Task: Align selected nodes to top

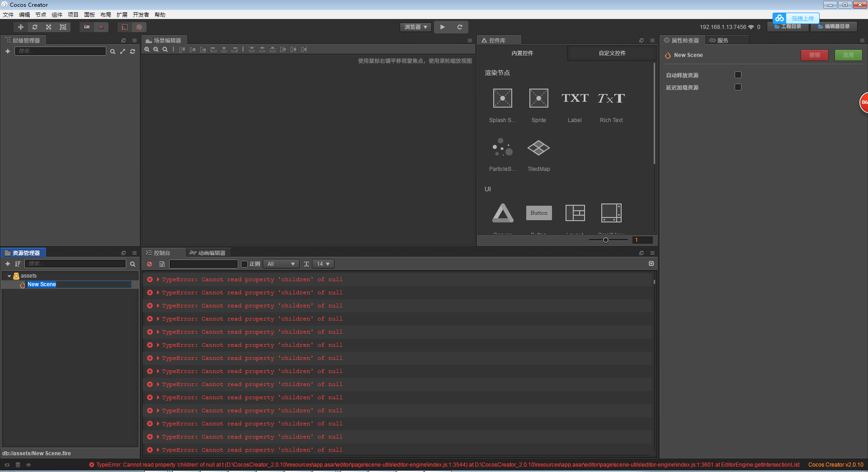Action: click(x=182, y=49)
